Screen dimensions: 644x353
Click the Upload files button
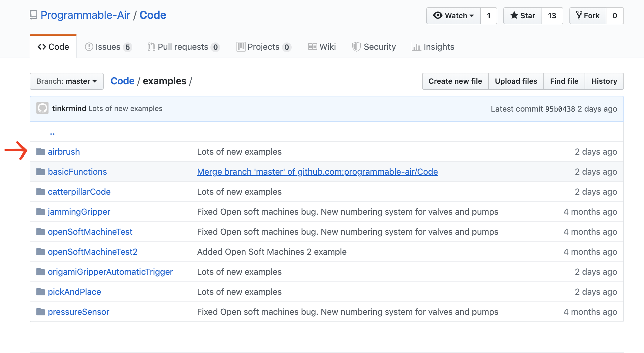516,81
